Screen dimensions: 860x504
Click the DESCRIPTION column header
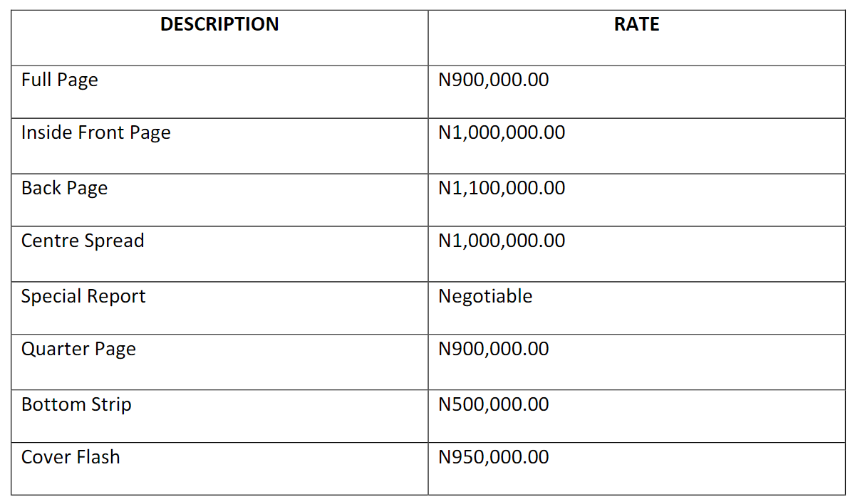point(219,25)
